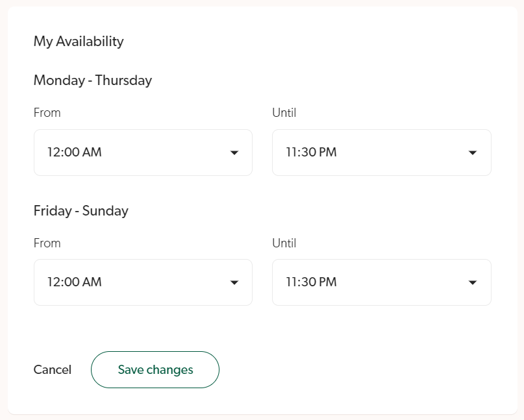
Task: Click the Monday - Thursday section label
Action: 93,80
